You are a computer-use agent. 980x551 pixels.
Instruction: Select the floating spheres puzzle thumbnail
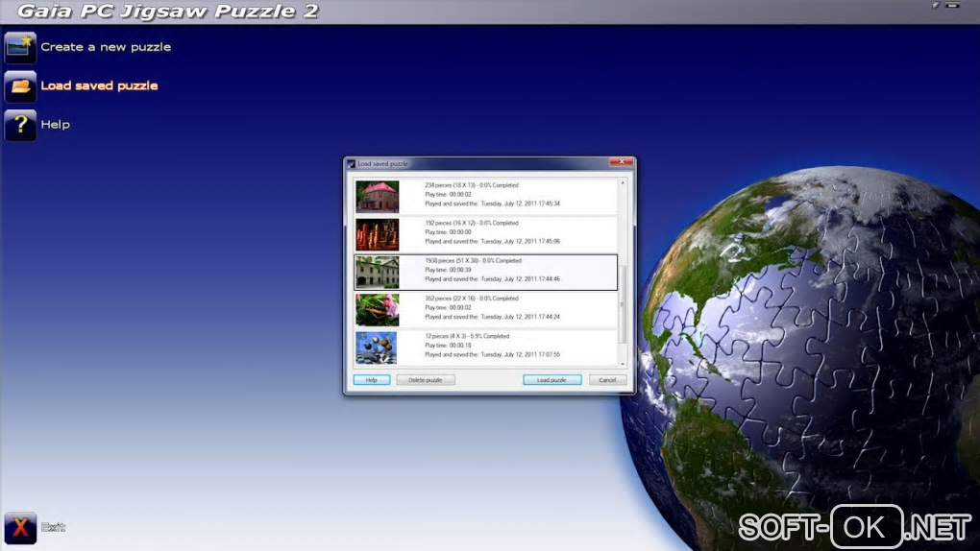click(x=377, y=347)
